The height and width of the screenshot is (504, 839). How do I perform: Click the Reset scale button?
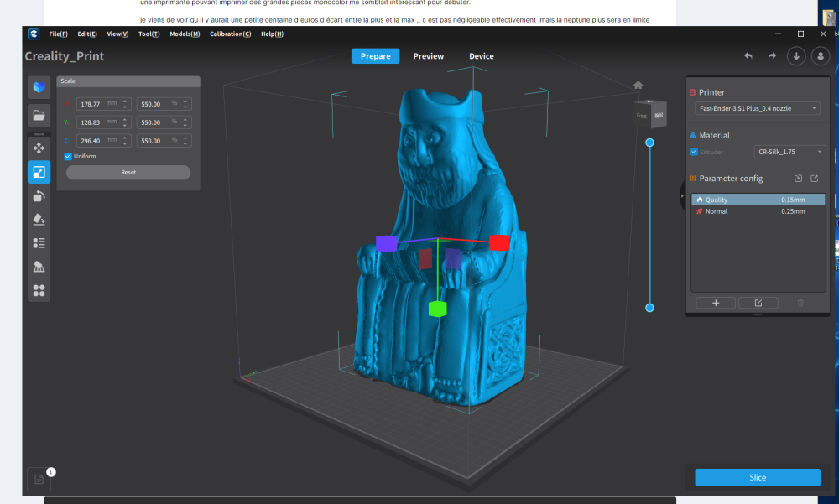click(128, 172)
